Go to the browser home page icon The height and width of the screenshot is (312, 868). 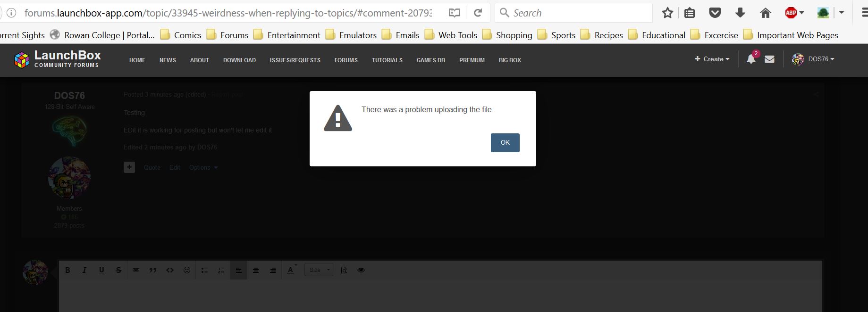click(x=765, y=13)
